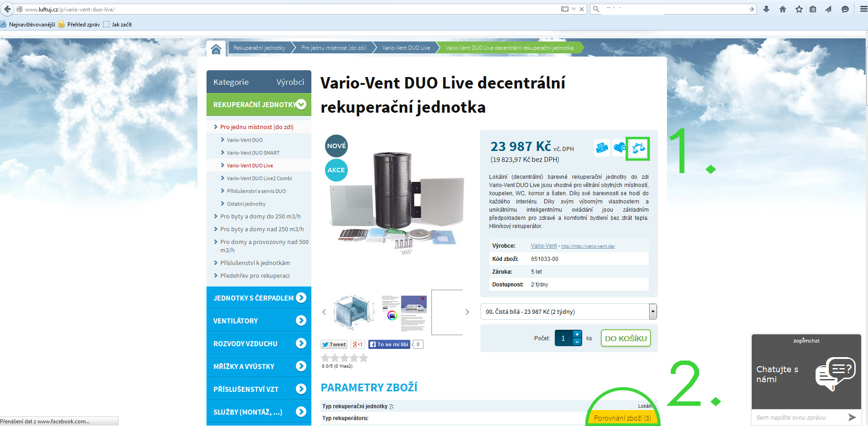Expand MŘÍŽKY A VYÚSTKY category
Screen dimensions: 868x426
click(301, 366)
